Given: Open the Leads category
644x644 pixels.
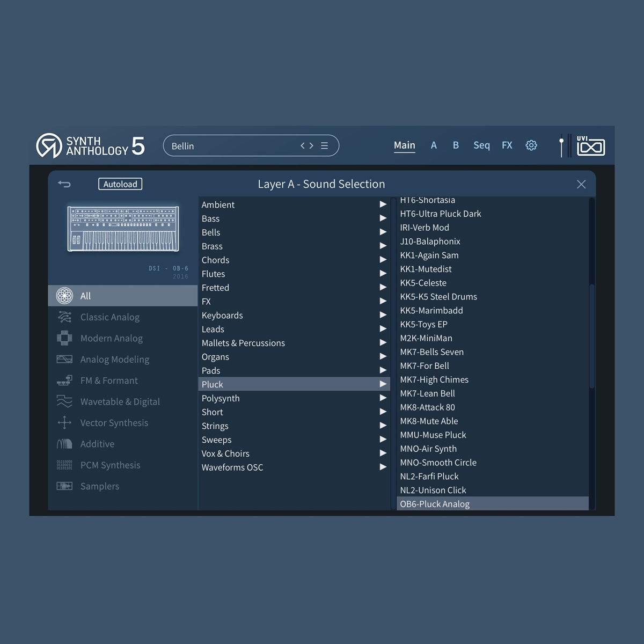Looking at the screenshot, I should [x=294, y=329].
